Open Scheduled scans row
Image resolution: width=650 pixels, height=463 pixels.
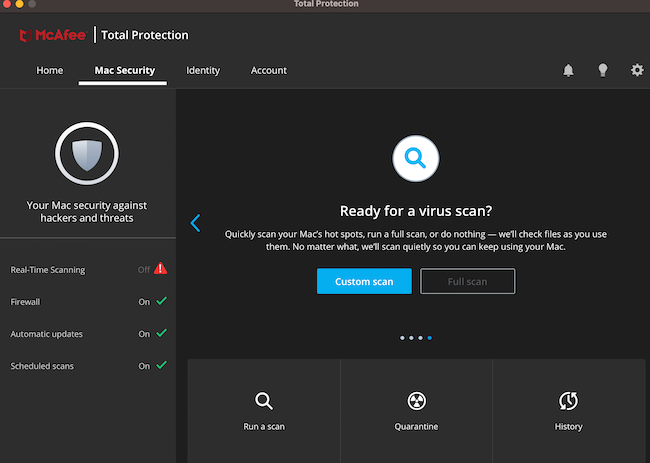(x=88, y=366)
